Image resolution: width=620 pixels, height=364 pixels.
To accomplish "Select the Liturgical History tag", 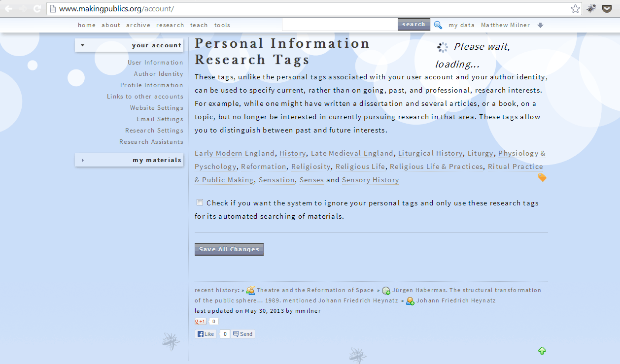I will (430, 153).
